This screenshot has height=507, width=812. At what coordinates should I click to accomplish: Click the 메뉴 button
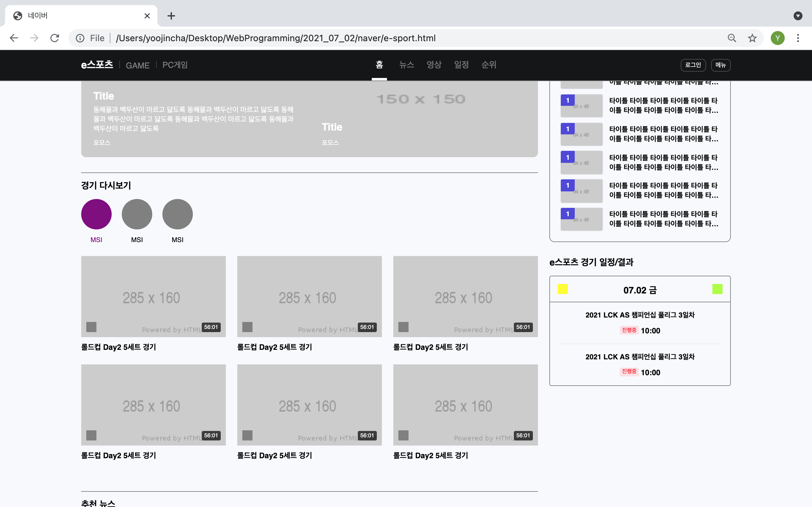(x=720, y=65)
